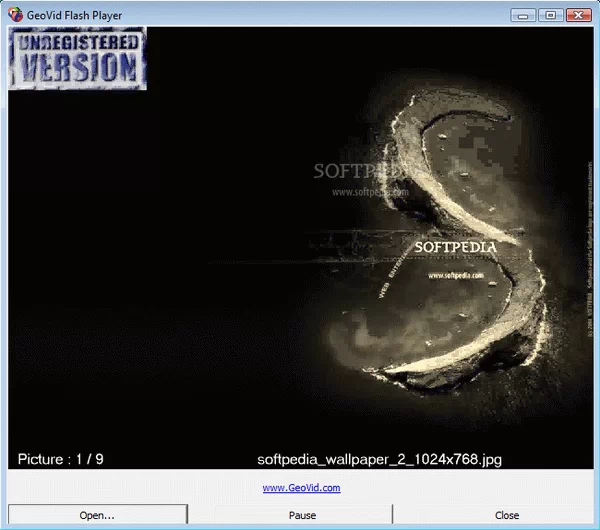600x530 pixels.
Task: Click the Picture : 1 / 9 counter
Action: point(60,459)
